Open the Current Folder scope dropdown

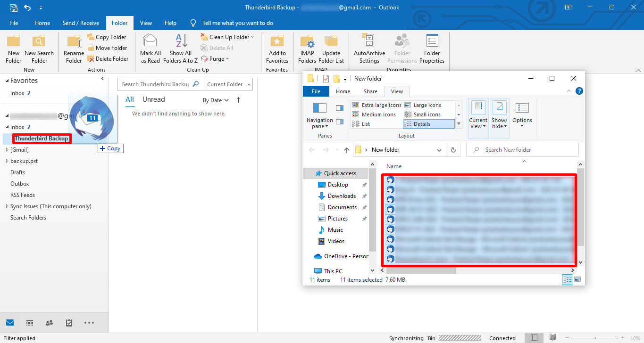(228, 84)
